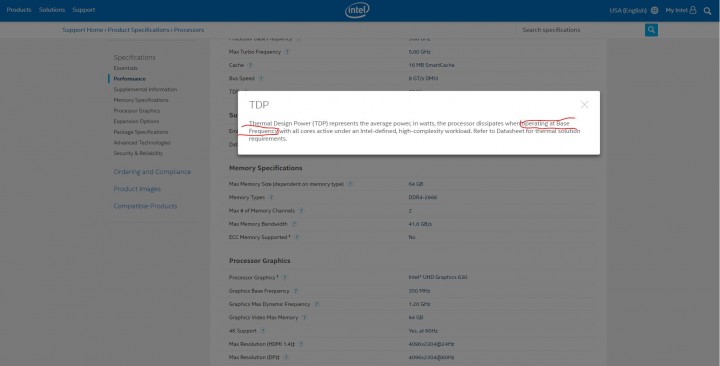
Task: Click help icon next to Graphics Base Frequency
Action: tap(296, 291)
